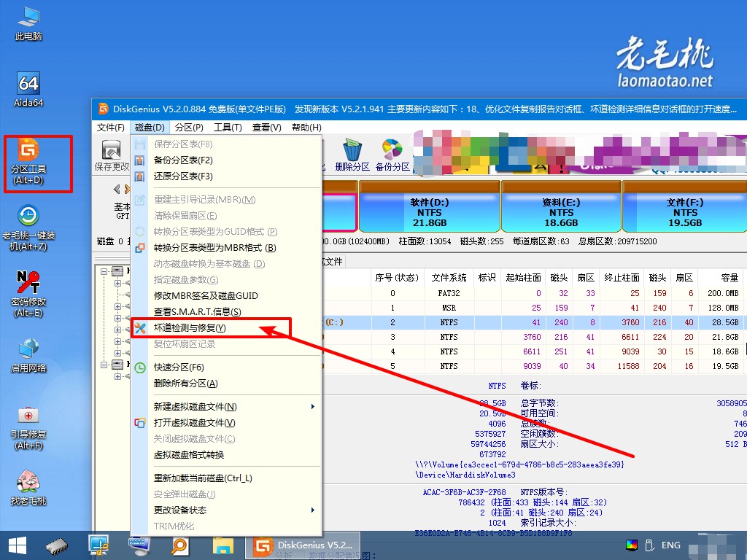This screenshot has width=747, height=560.
Task: Click DiskGenius title bar logo icon
Action: tap(103, 109)
